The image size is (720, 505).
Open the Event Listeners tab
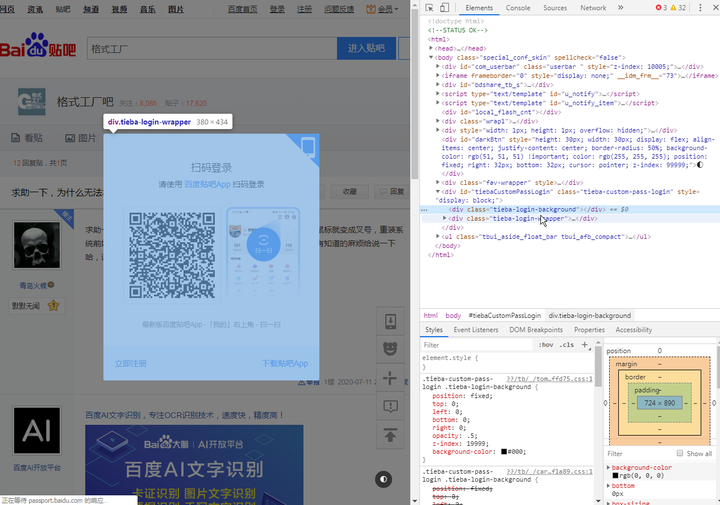pos(476,329)
